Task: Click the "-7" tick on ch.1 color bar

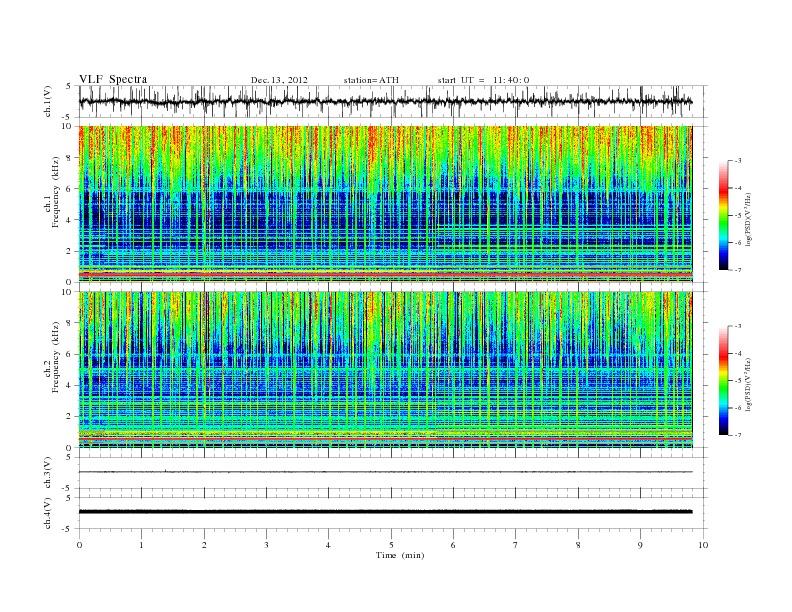Action: click(x=738, y=270)
